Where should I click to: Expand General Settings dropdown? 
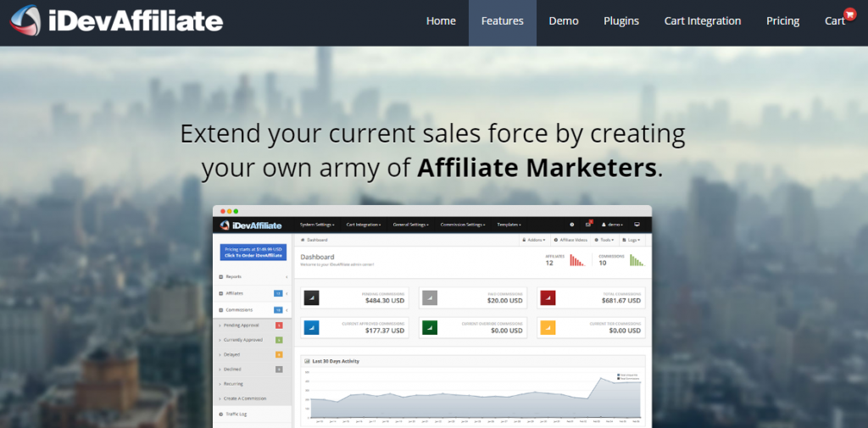click(411, 225)
